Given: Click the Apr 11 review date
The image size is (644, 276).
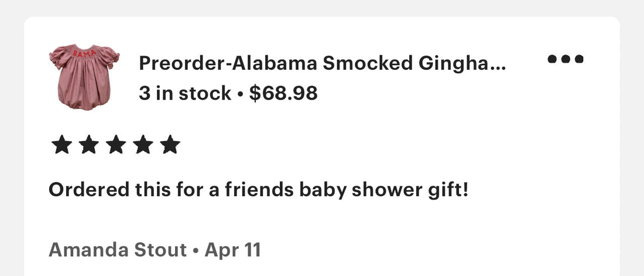Looking at the screenshot, I should (x=232, y=250).
